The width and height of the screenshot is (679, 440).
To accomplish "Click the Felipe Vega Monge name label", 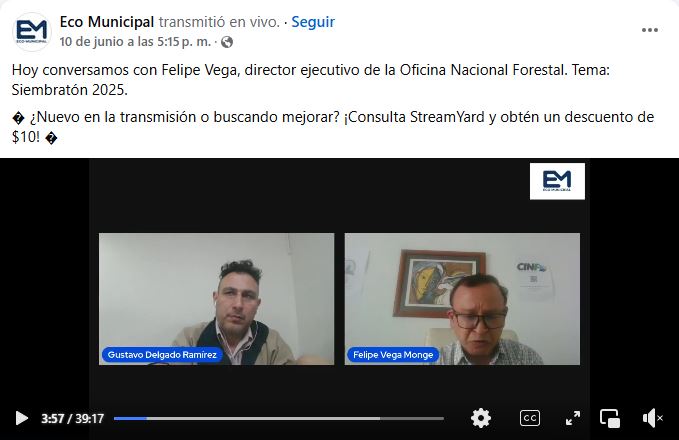I will click(x=393, y=355).
